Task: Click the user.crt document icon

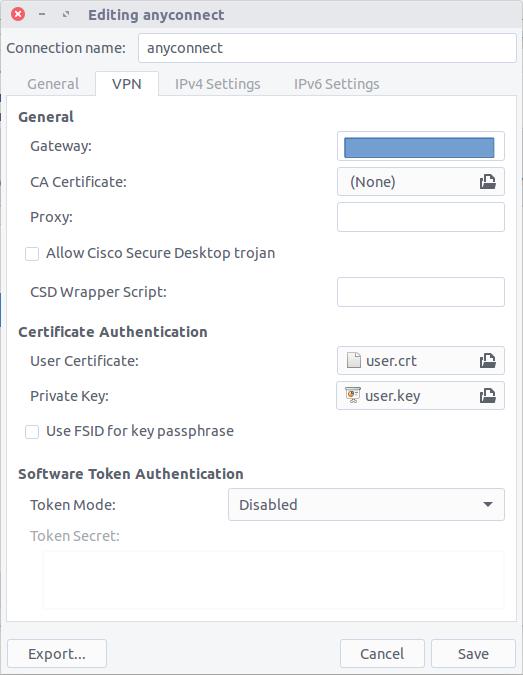Action: tap(353, 360)
